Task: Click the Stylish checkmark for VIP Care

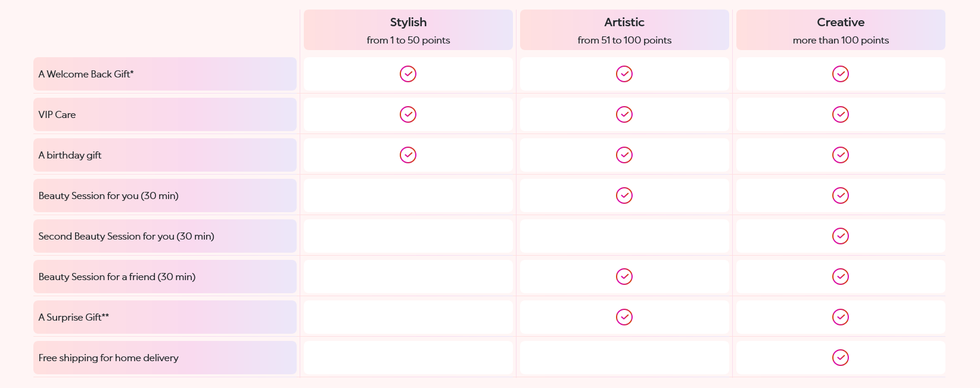Action: [408, 114]
